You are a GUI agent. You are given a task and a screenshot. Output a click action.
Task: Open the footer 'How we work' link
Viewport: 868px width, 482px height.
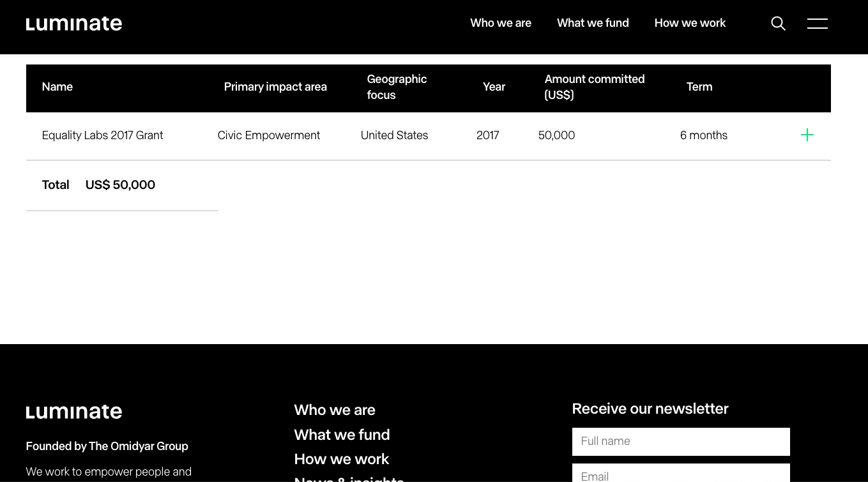341,459
